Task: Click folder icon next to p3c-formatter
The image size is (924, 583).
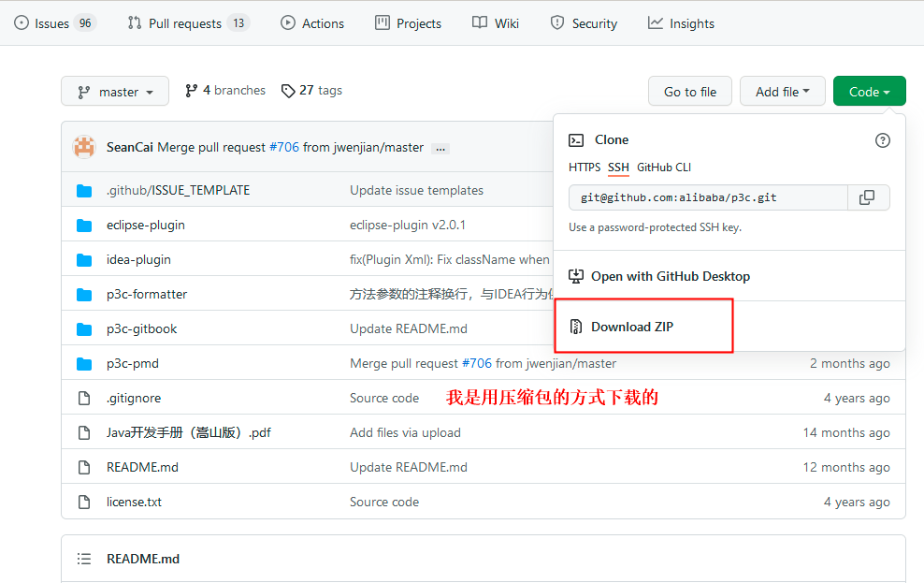Action: (84, 294)
